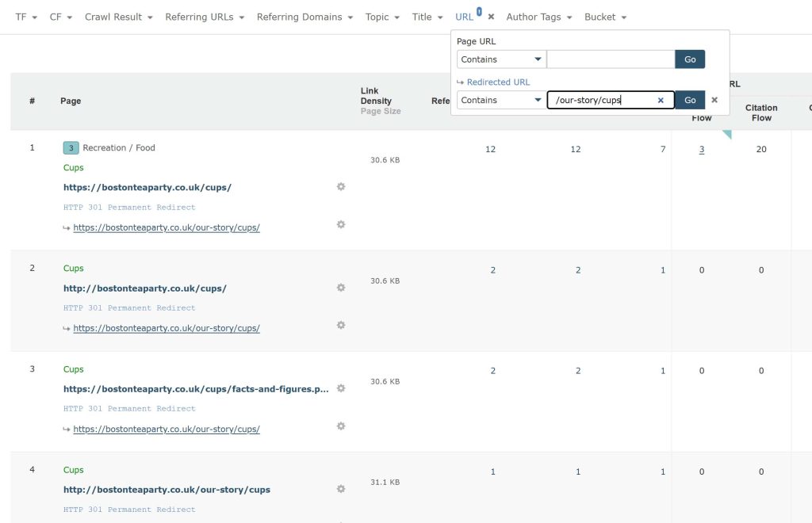Open gear menu for http://bostonteaparty.co.uk/cups/
812x523 pixels.
[341, 287]
